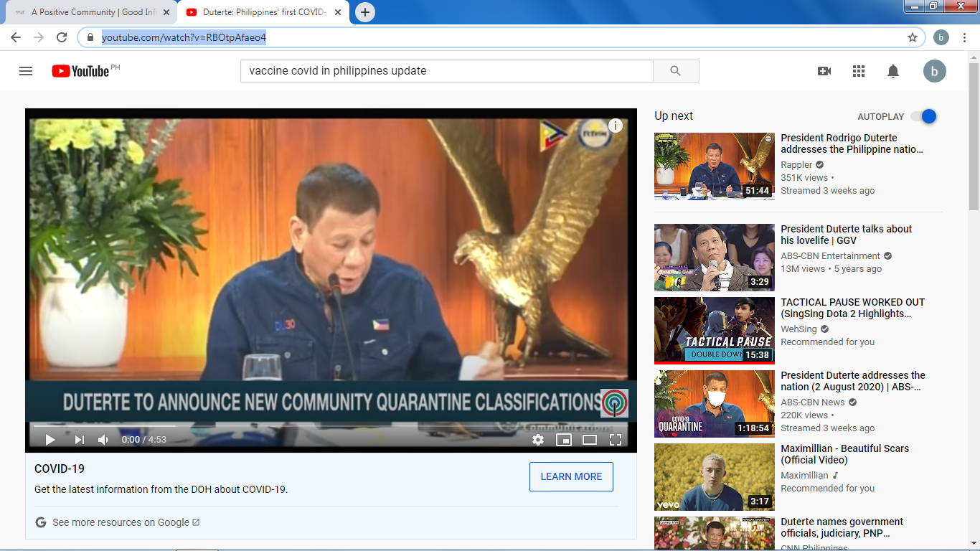Open the YouTube account avatar menu
This screenshot has height=551, width=980.
tap(935, 71)
